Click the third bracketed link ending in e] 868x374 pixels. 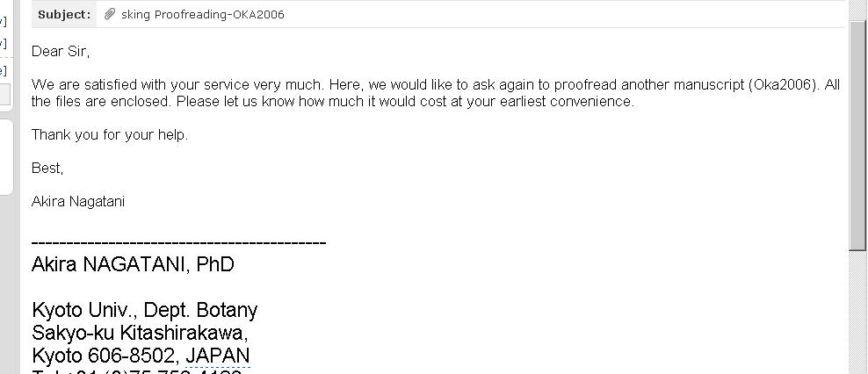(x=4, y=70)
